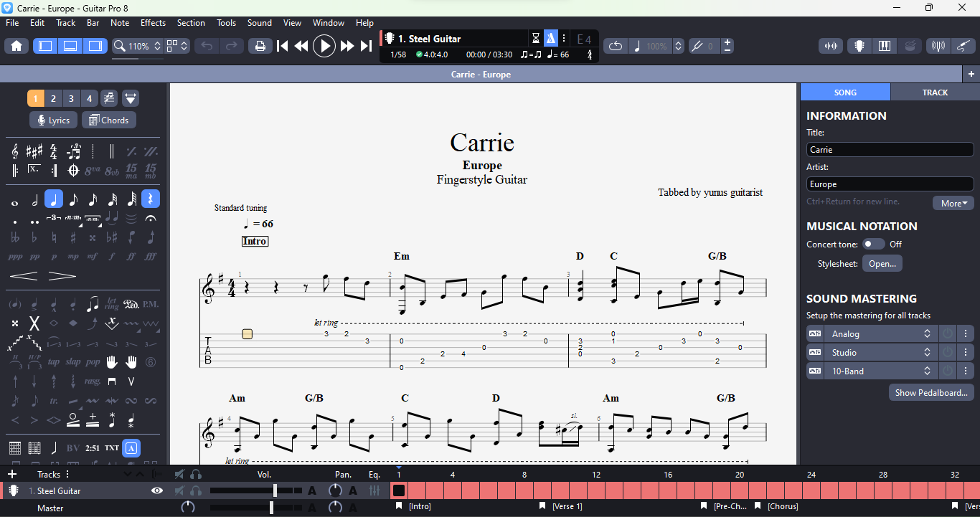
Task: Redo the last undone action
Action: coord(232,46)
